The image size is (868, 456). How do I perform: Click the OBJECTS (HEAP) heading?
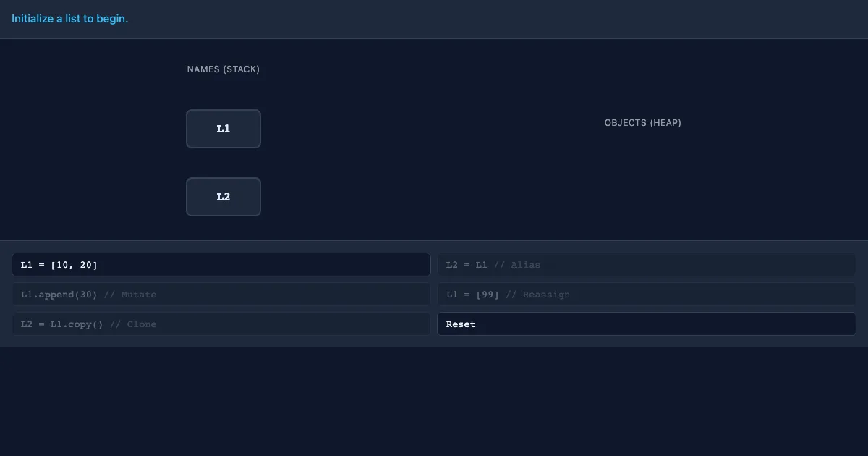point(643,123)
